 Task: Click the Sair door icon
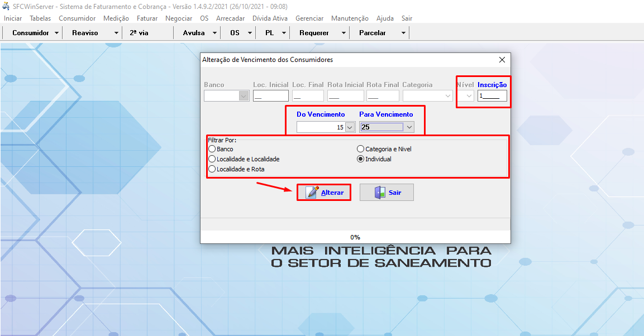[380, 193]
